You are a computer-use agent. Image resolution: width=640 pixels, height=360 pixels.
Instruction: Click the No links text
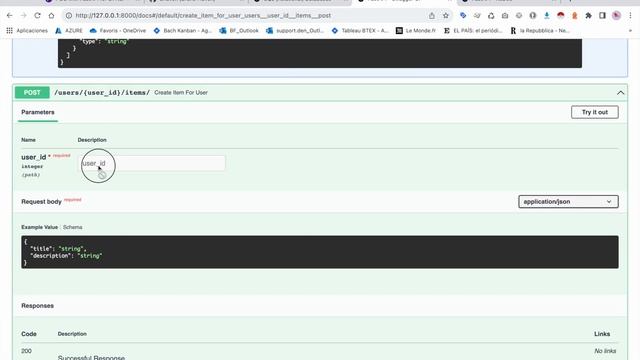pyautogui.click(x=605, y=351)
